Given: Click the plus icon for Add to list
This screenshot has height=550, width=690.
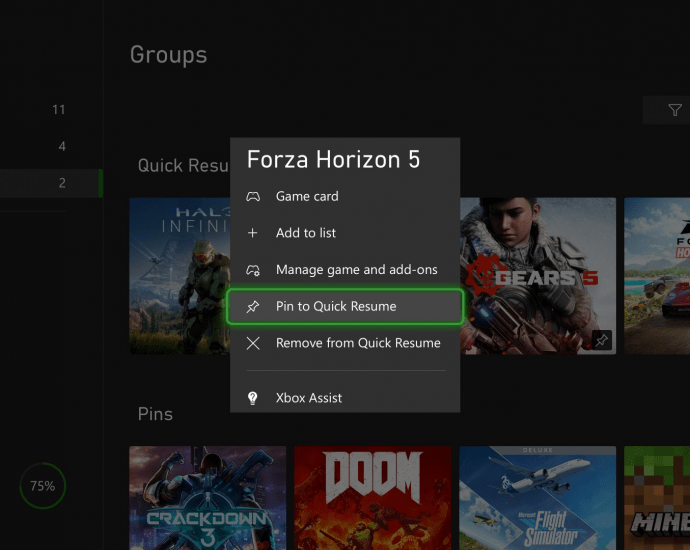Looking at the screenshot, I should pyautogui.click(x=253, y=233).
